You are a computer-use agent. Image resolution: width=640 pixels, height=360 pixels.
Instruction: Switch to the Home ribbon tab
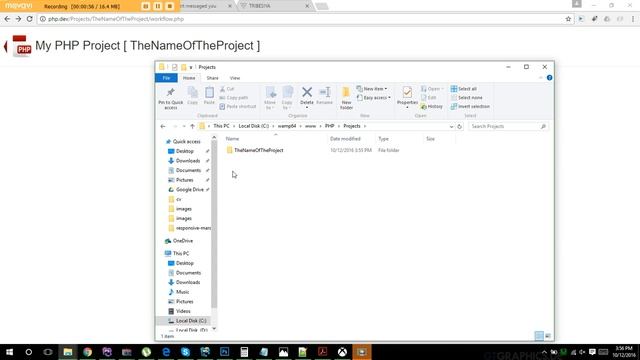[189, 78]
